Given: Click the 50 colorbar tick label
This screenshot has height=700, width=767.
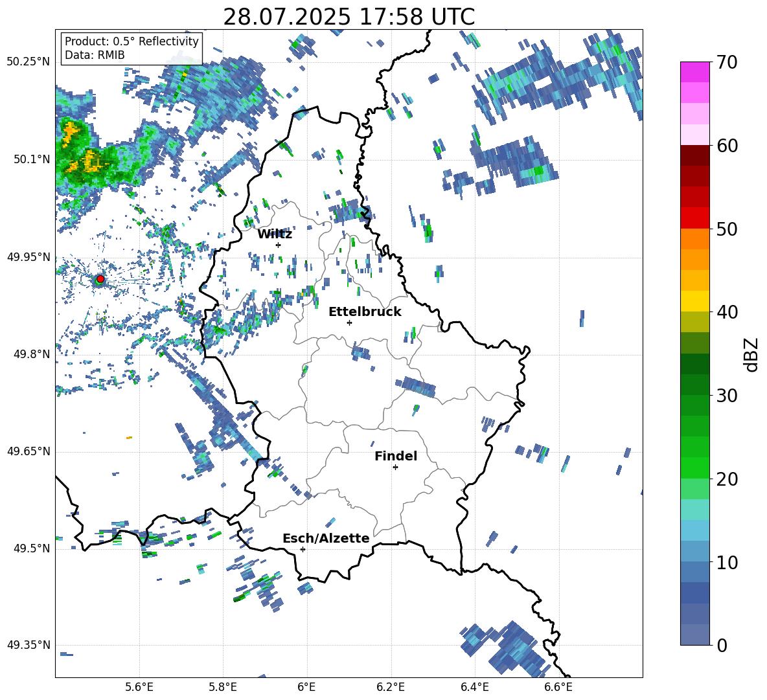Looking at the screenshot, I should pos(726,229).
